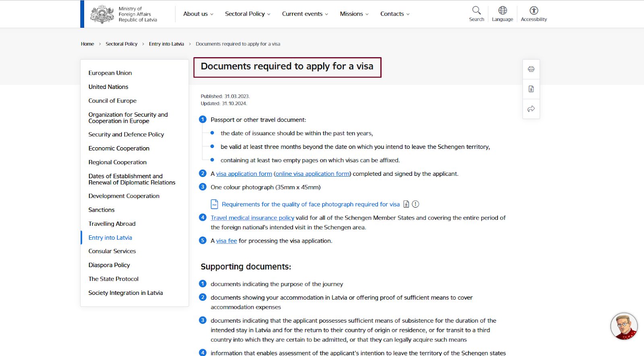Open Development Cooperation section
The width and height of the screenshot is (644, 356).
[x=124, y=196]
